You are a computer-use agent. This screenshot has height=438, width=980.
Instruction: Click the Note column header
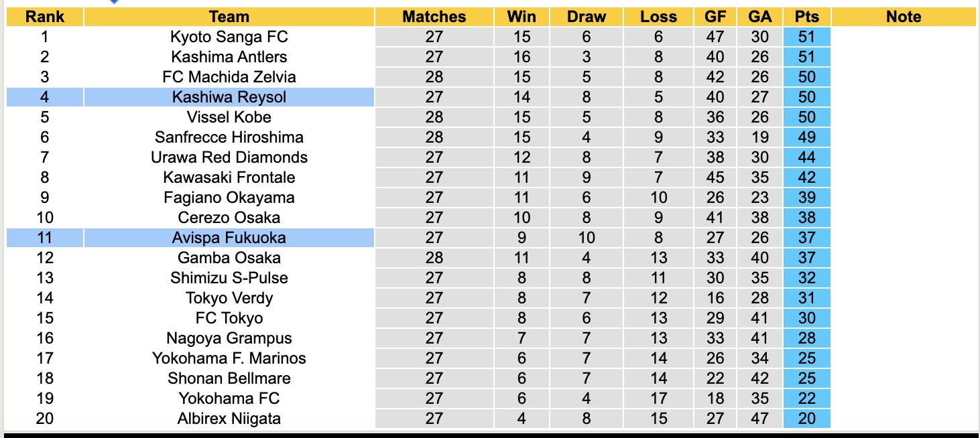tap(903, 17)
